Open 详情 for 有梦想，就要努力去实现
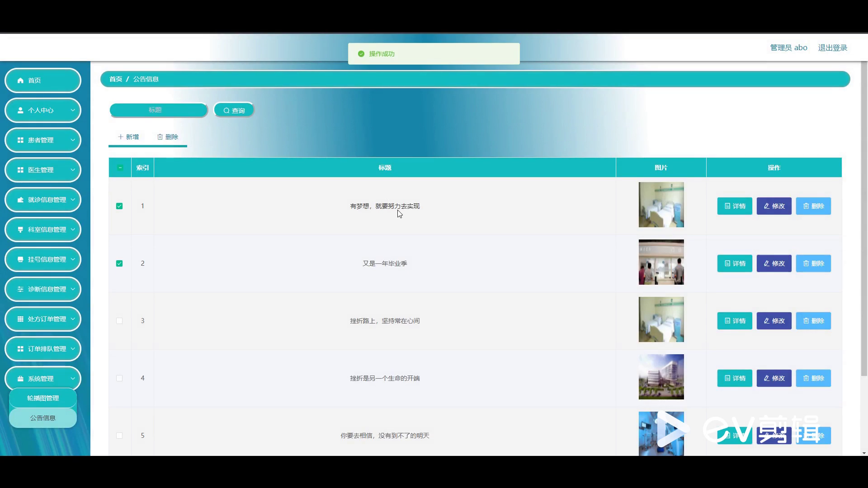The width and height of the screenshot is (868, 488). (735, 206)
